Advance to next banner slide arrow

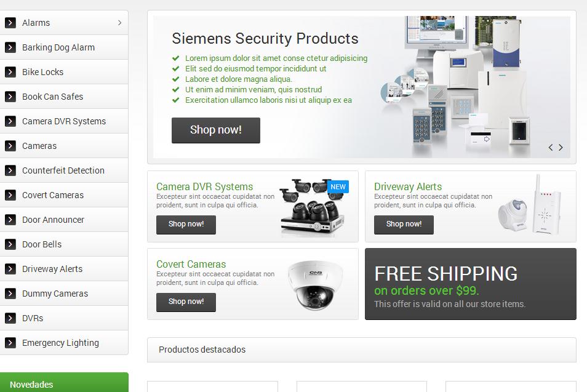(561, 148)
